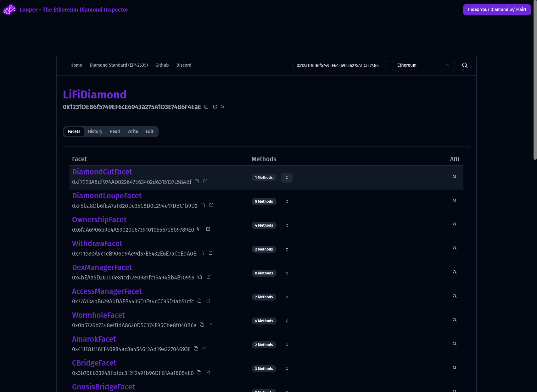Open Diamond Standard (EIP-2535) link

click(x=119, y=65)
